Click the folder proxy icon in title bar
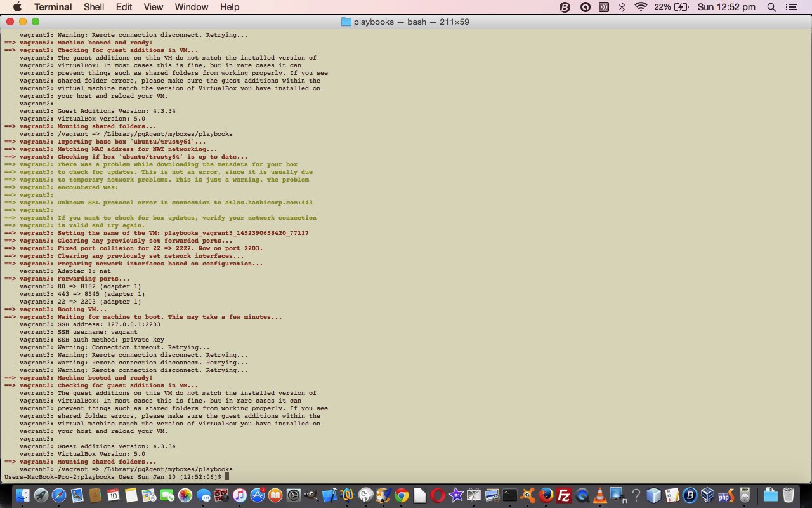 (x=346, y=22)
